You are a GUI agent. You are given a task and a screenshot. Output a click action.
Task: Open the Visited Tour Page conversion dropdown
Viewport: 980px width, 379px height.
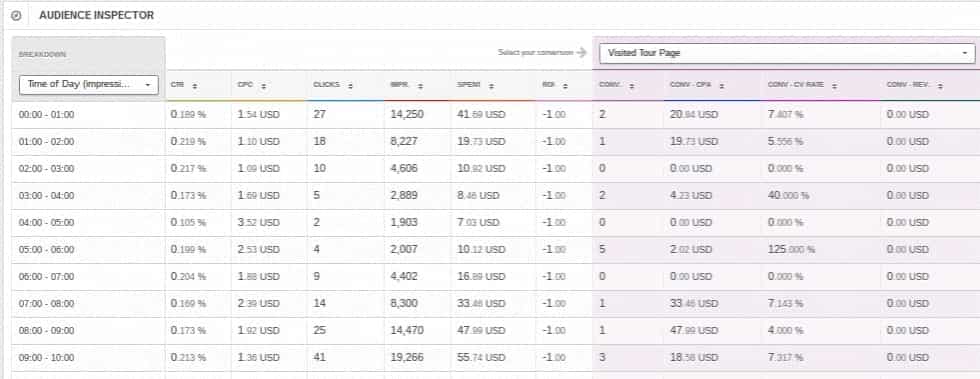787,53
